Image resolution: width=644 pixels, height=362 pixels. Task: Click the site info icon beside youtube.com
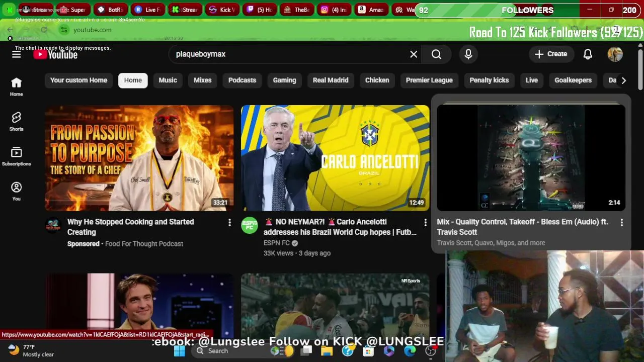(64, 30)
